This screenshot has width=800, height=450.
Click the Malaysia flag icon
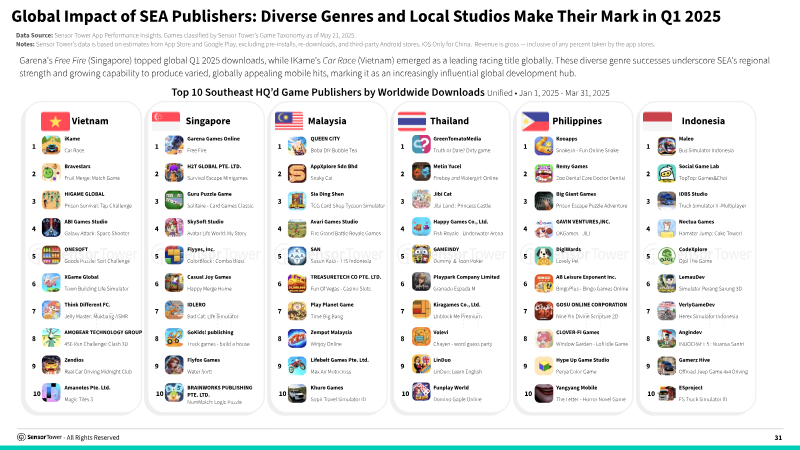tap(289, 121)
